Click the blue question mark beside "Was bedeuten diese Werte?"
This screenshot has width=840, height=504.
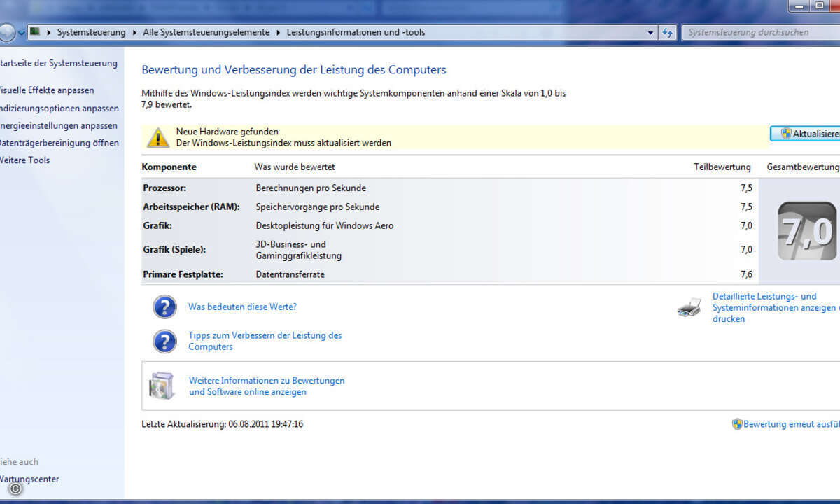point(164,307)
